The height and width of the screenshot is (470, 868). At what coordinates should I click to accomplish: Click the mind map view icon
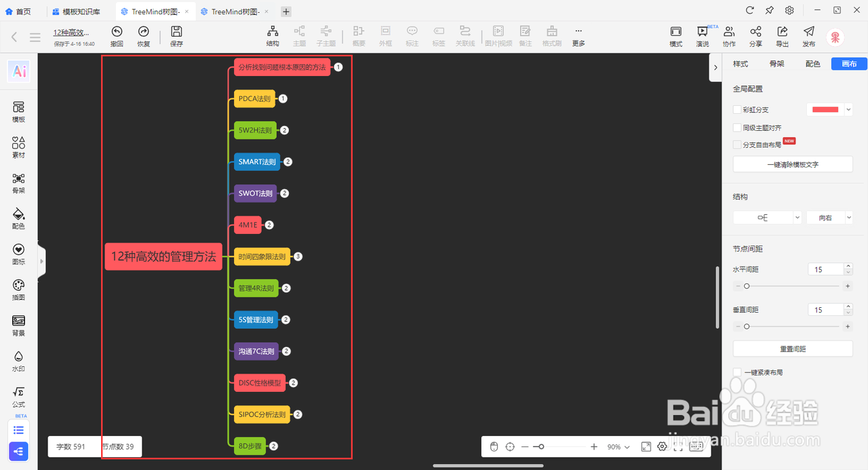[19, 451]
